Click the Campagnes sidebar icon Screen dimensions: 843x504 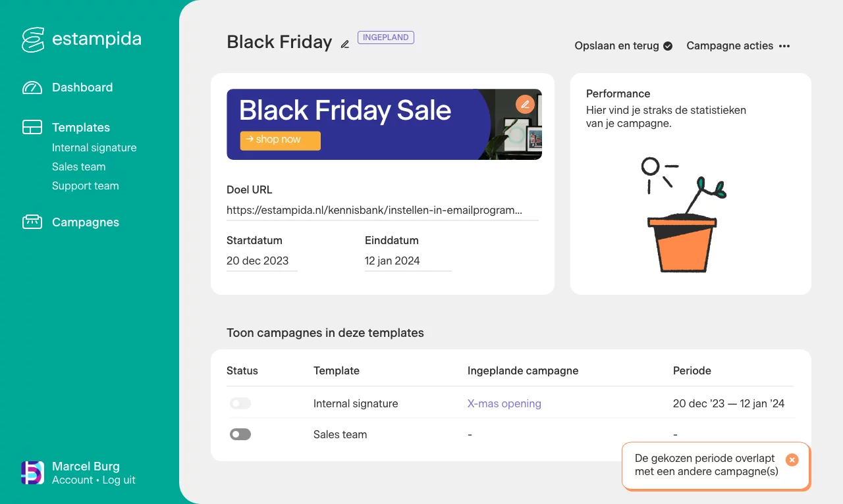(x=32, y=222)
